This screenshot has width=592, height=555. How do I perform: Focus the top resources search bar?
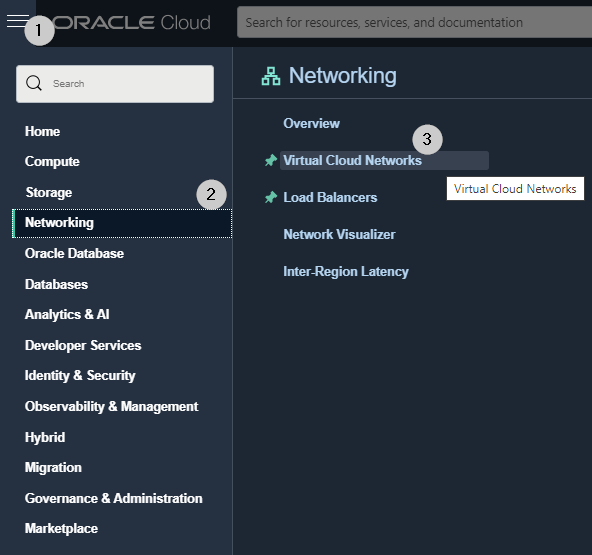pos(414,22)
